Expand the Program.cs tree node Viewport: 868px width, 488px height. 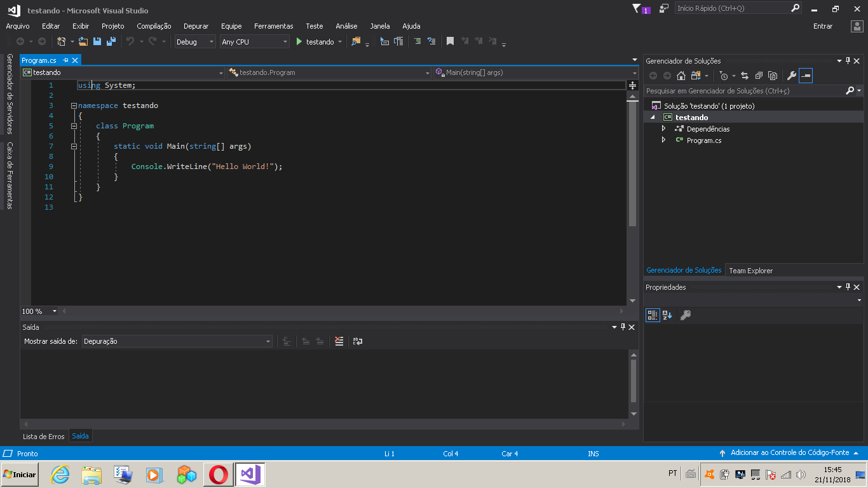[664, 140]
